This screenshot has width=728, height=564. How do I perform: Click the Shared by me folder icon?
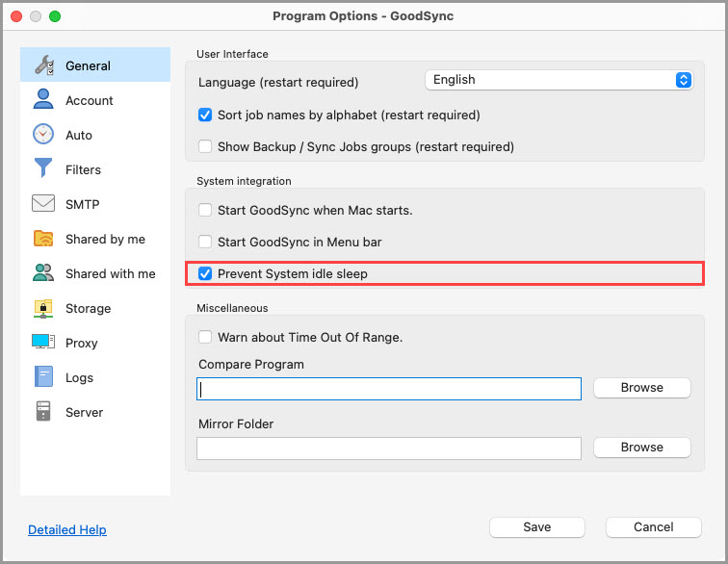pos(43,238)
